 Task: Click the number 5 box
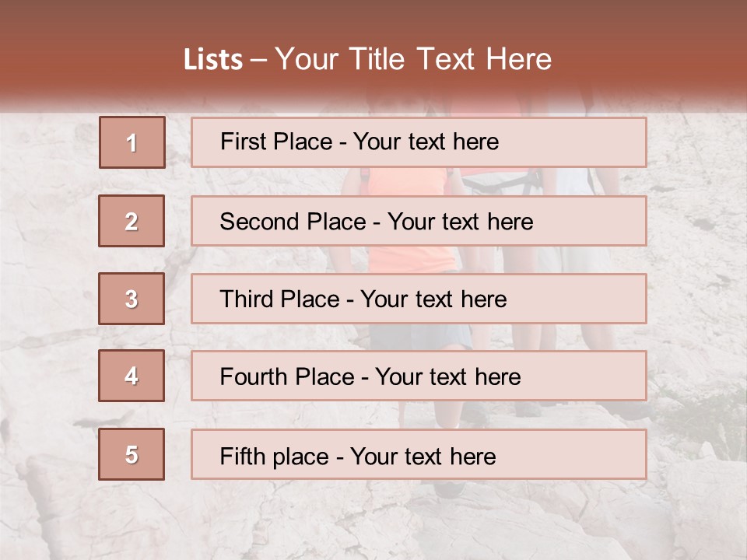point(132,454)
